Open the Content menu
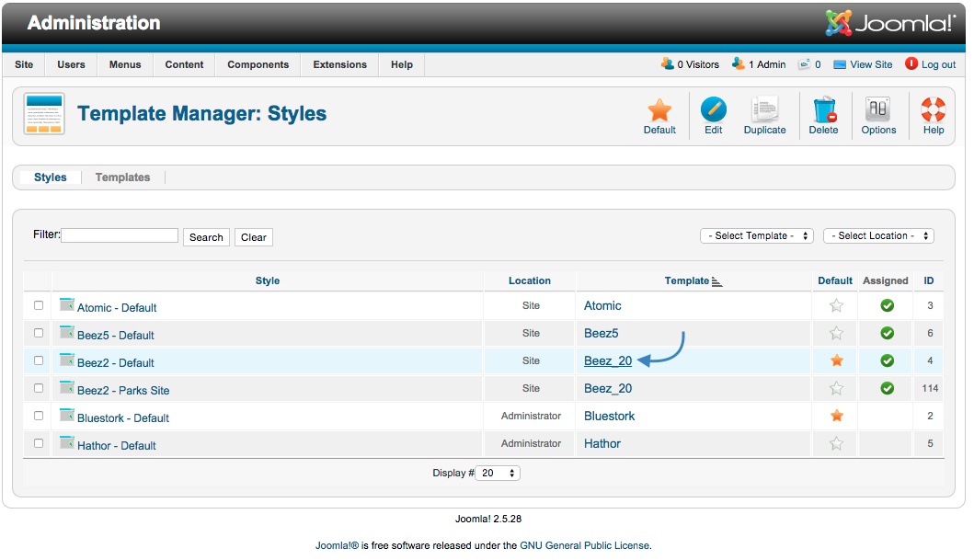The image size is (974, 560). tap(185, 64)
